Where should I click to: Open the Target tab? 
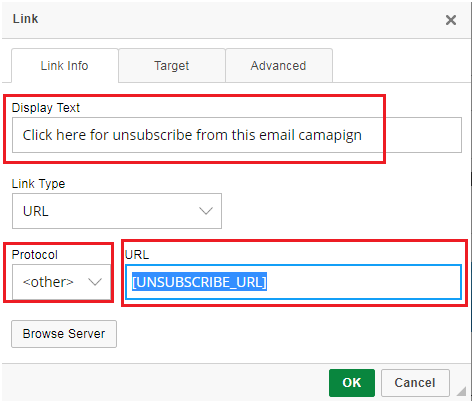click(x=172, y=66)
